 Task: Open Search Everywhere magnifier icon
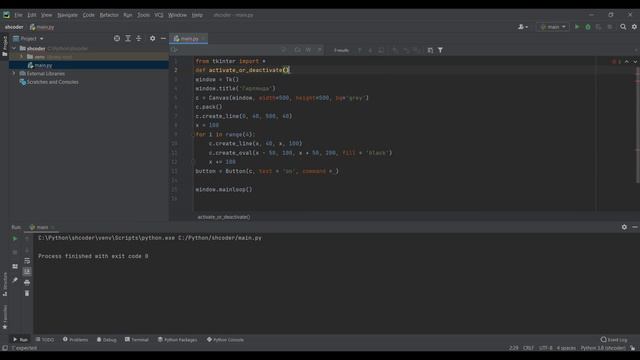[623, 27]
